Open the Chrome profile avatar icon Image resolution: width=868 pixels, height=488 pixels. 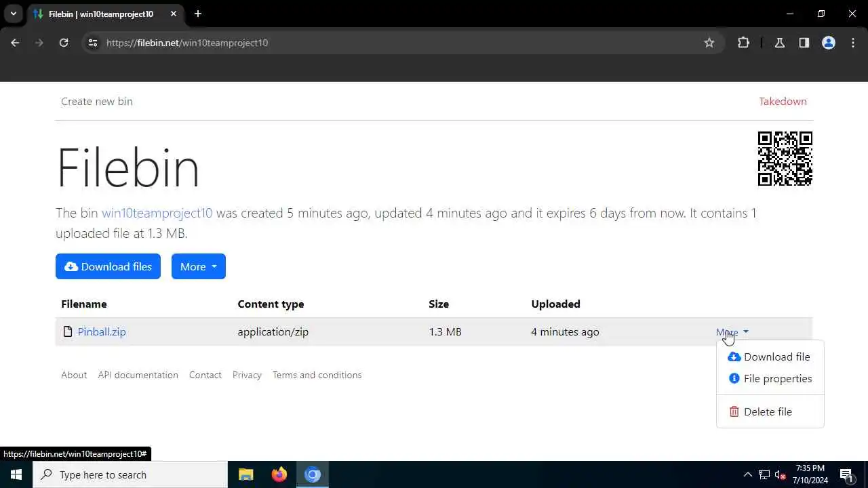[x=829, y=43]
